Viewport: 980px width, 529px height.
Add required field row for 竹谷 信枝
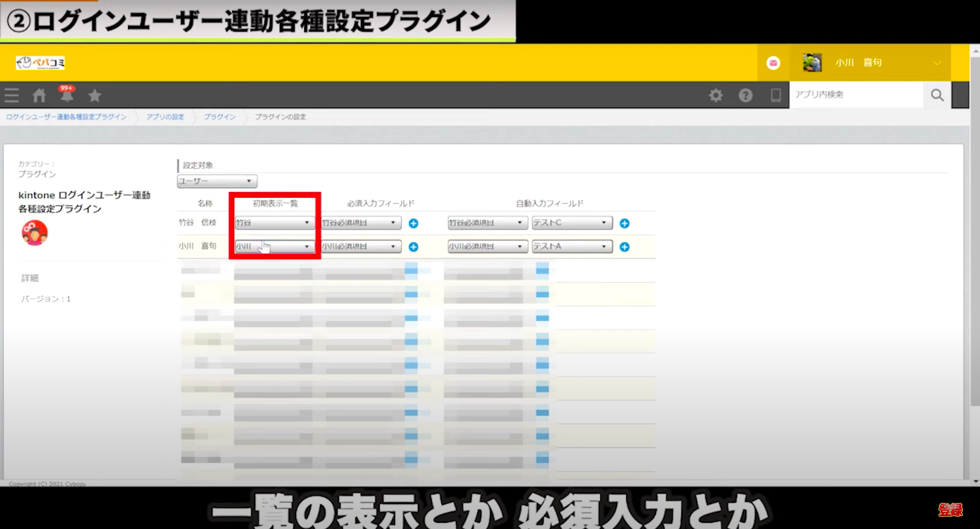413,223
